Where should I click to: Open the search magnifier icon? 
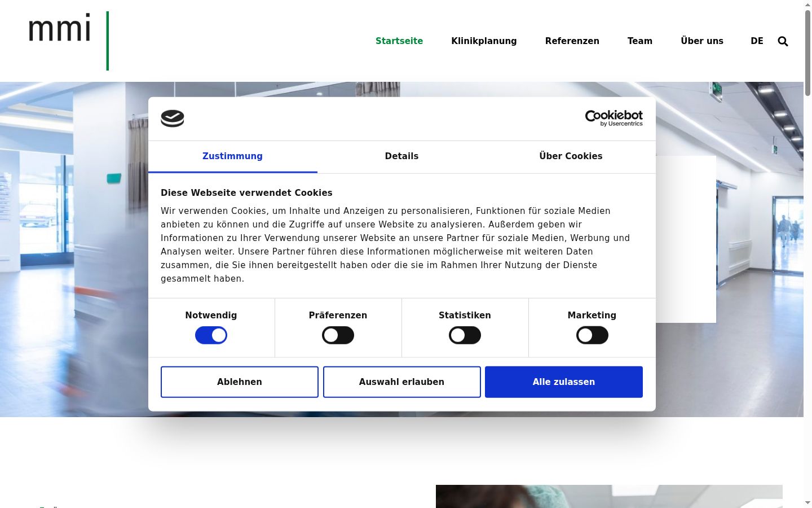click(x=783, y=41)
